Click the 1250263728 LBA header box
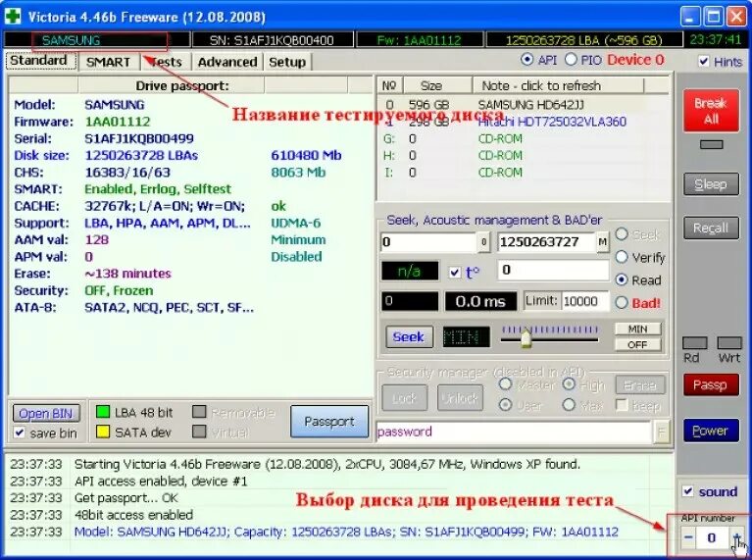Screen dimensions: 752x560 583,40
